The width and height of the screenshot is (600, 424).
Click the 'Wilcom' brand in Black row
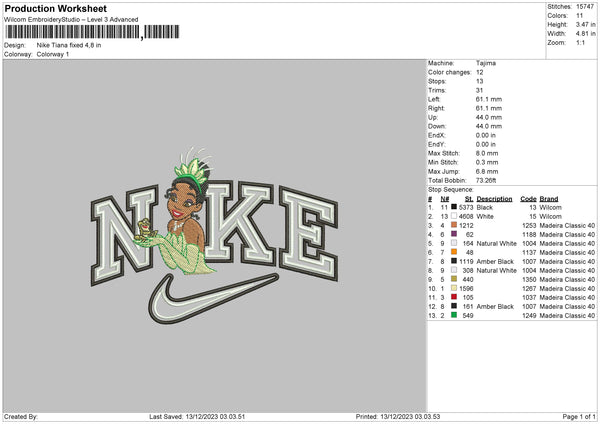click(x=551, y=207)
